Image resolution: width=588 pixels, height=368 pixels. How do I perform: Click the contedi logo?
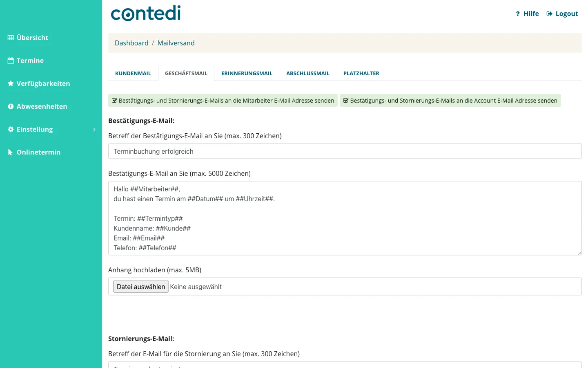pyautogui.click(x=146, y=13)
